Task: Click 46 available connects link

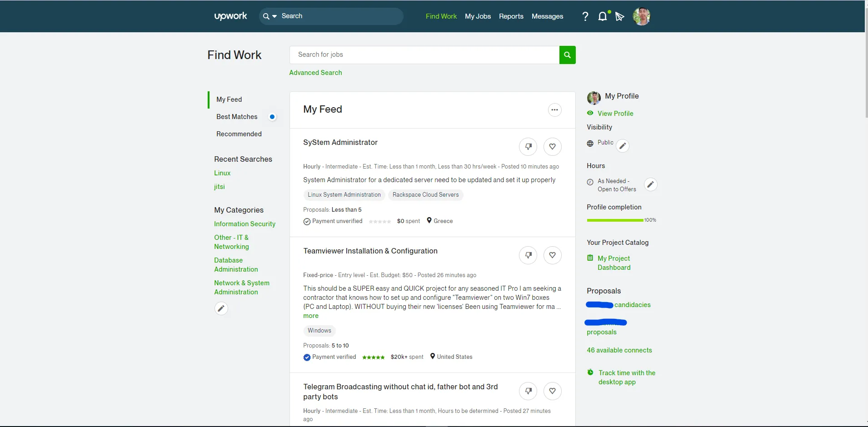Action: 619,350
